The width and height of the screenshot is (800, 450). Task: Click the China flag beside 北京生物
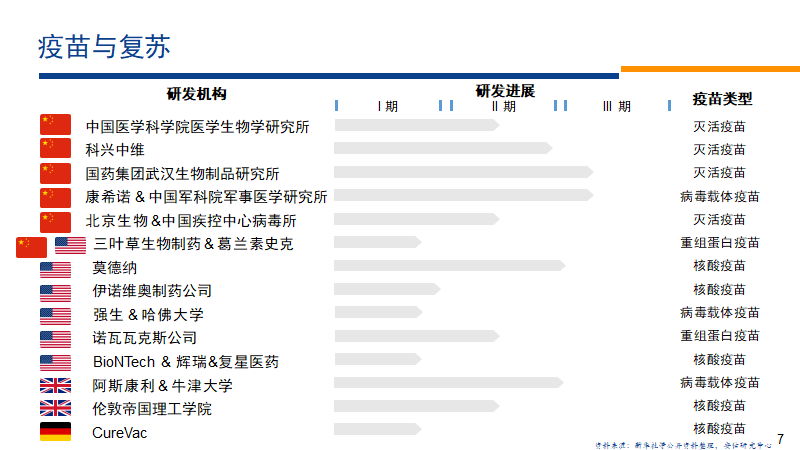click(x=56, y=222)
